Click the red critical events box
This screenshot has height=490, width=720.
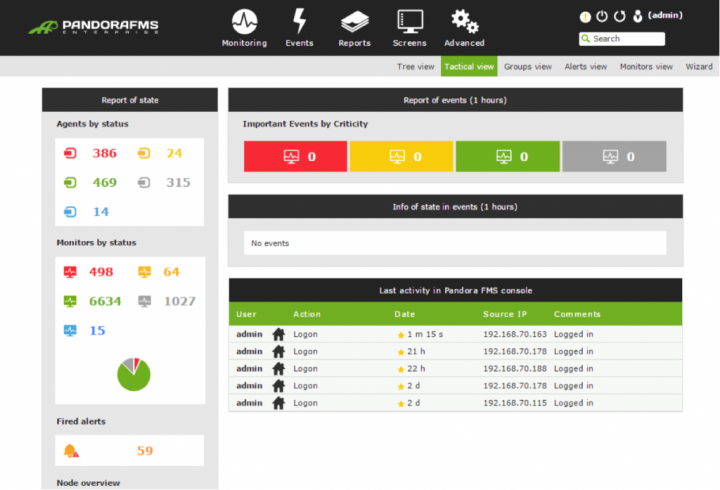(295, 157)
